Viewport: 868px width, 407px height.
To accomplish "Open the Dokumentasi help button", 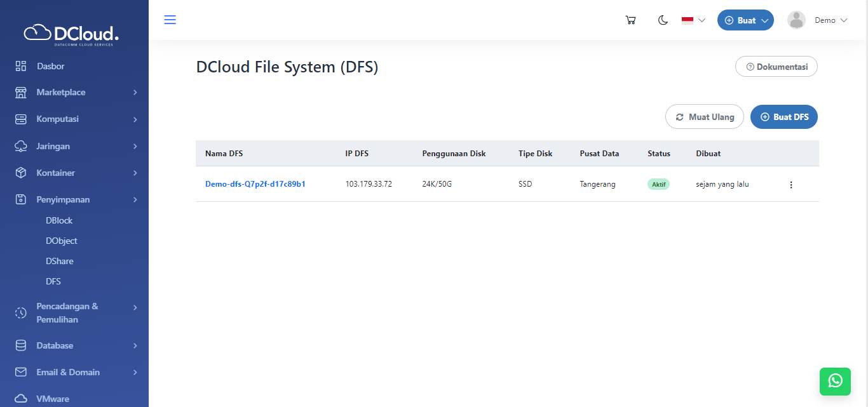I will point(776,67).
